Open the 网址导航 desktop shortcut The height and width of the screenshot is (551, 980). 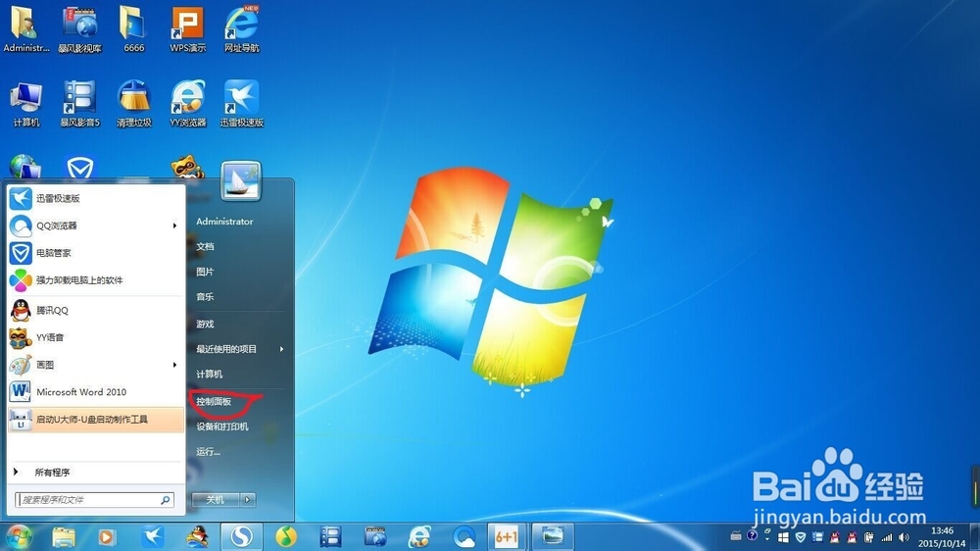tap(242, 28)
